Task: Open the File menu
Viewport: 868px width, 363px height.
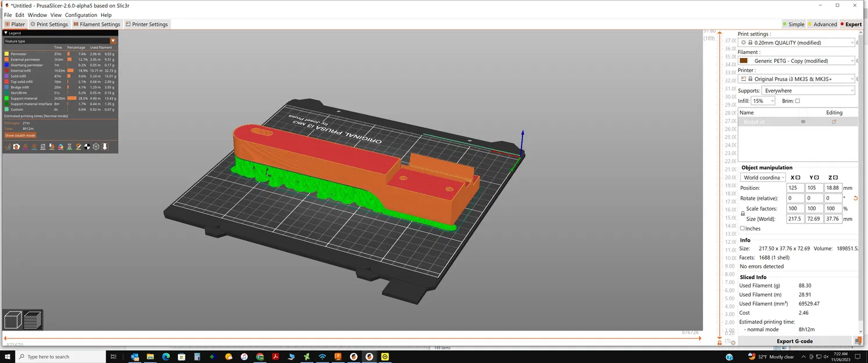Action: click(x=8, y=15)
